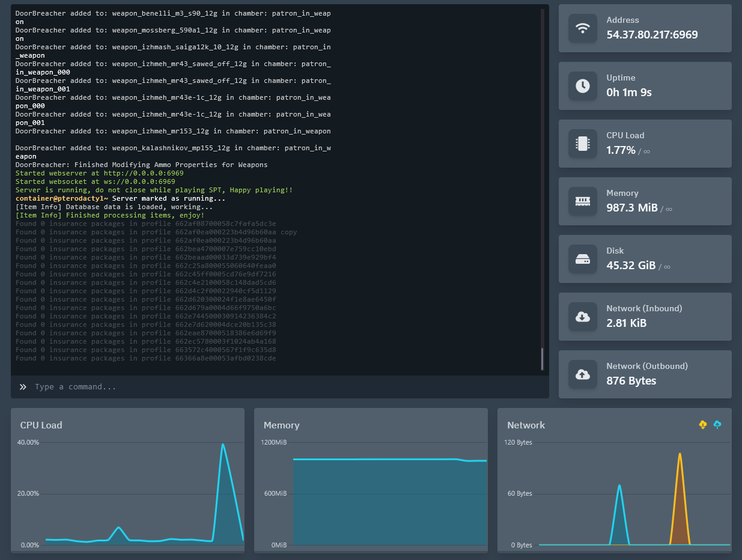Click the 120 Bytes axis label in Network chart
Image resolution: width=742 pixels, height=560 pixels.
coord(518,442)
